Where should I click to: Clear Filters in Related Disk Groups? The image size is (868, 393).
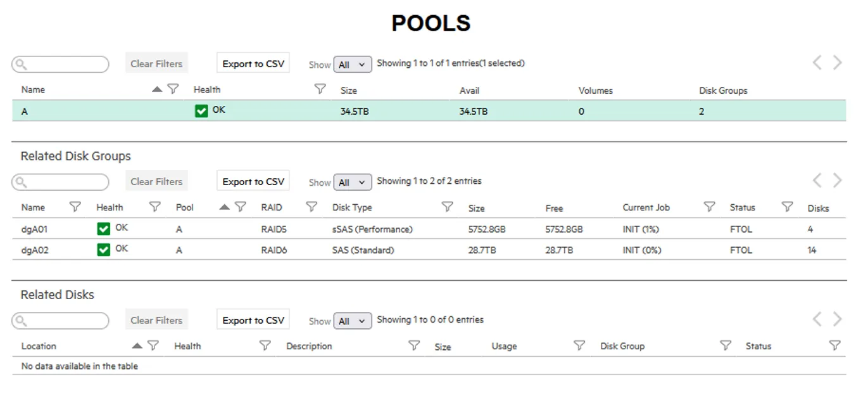click(x=156, y=182)
